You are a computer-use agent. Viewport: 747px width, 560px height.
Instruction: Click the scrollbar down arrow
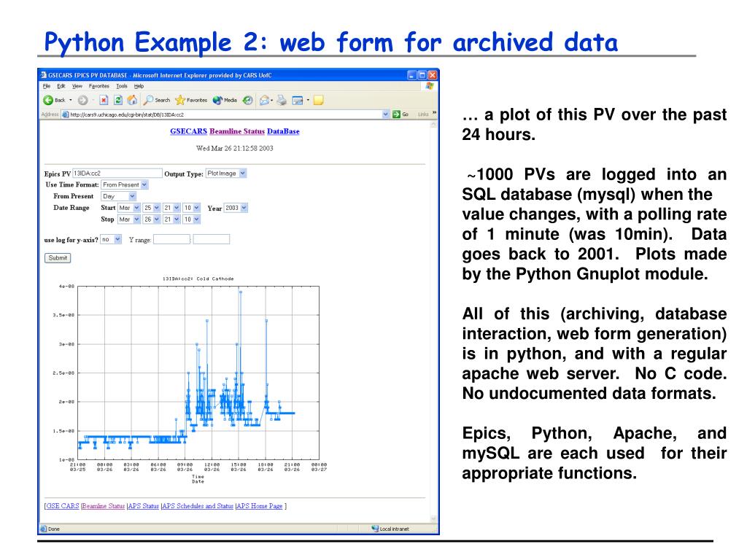[x=433, y=518]
